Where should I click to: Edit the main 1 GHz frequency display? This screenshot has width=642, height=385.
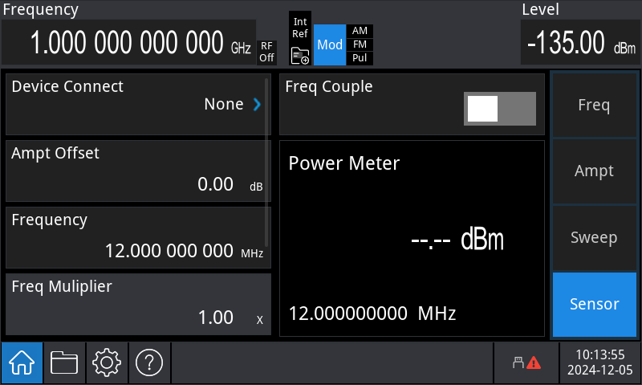(x=129, y=43)
